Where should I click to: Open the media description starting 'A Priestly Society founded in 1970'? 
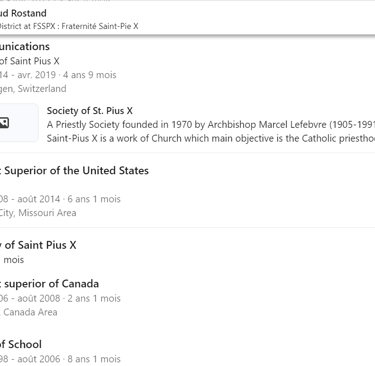tap(211, 125)
